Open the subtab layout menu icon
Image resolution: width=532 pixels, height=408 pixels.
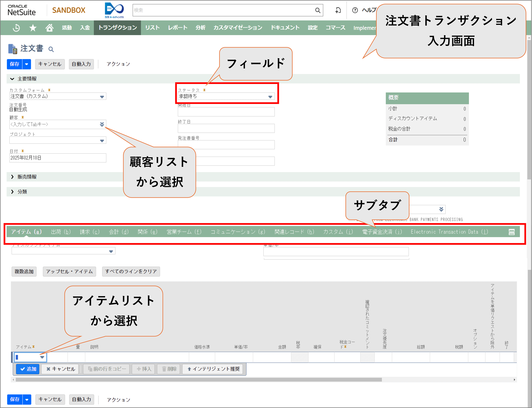pos(512,232)
